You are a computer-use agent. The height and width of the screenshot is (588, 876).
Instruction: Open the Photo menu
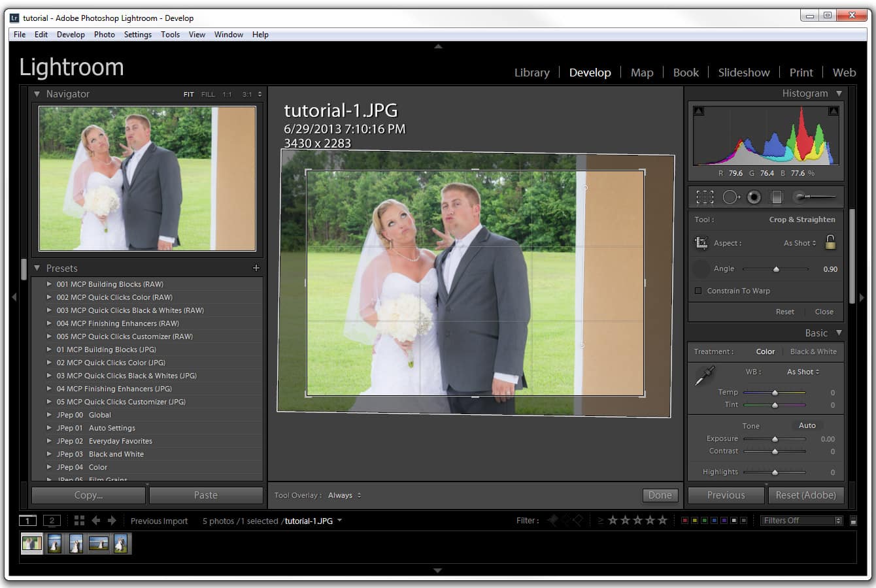(x=104, y=35)
